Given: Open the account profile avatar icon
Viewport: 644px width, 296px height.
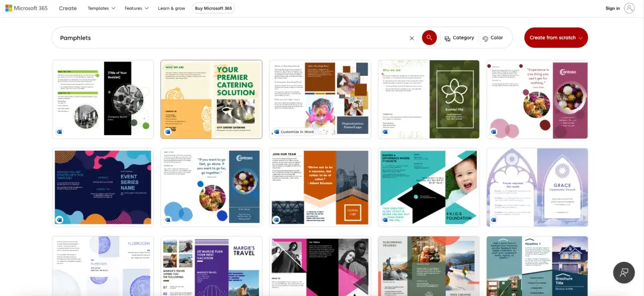Looking at the screenshot, I should coord(629,8).
